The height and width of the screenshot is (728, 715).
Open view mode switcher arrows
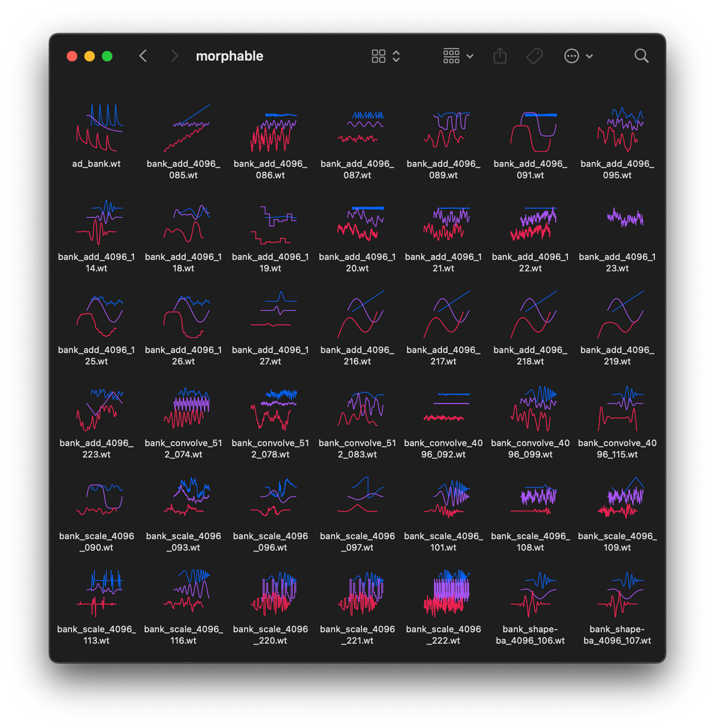click(396, 56)
